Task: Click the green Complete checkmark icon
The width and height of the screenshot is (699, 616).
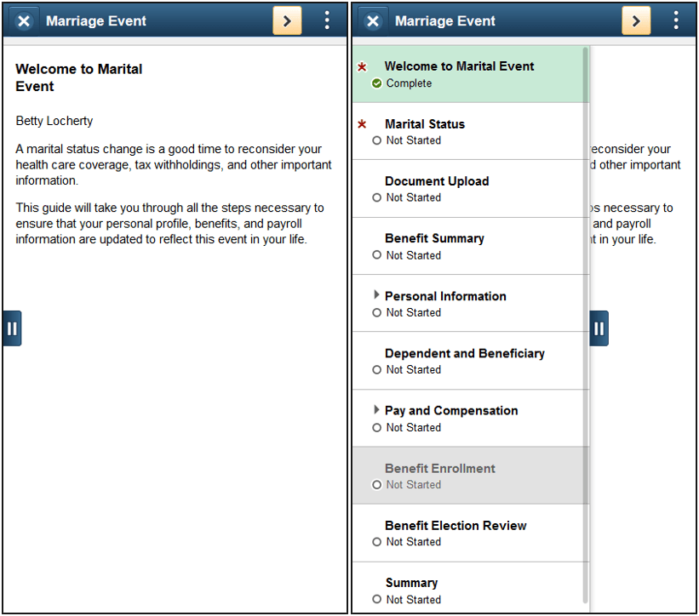Action: [377, 83]
